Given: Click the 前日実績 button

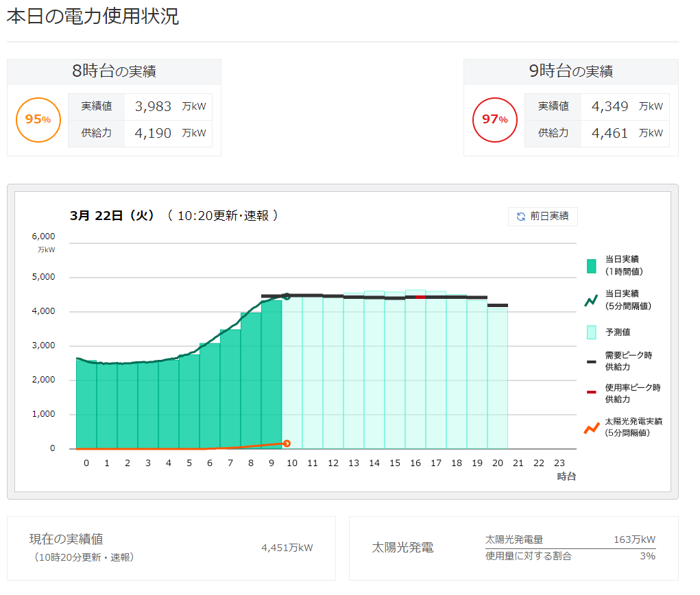Looking at the screenshot, I should coord(542,217).
